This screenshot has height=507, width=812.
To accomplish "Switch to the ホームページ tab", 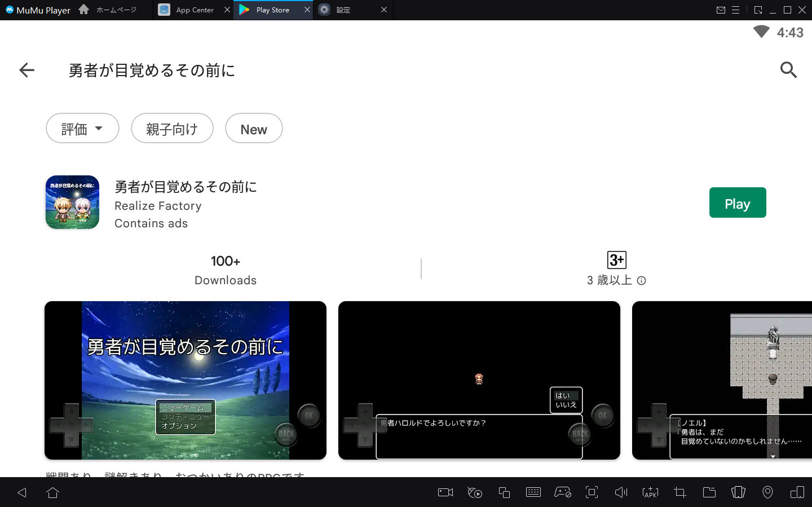I will coord(116,10).
